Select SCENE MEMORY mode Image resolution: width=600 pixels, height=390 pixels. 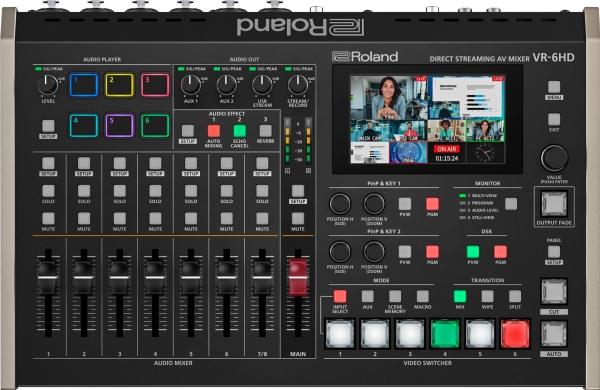[x=395, y=296]
